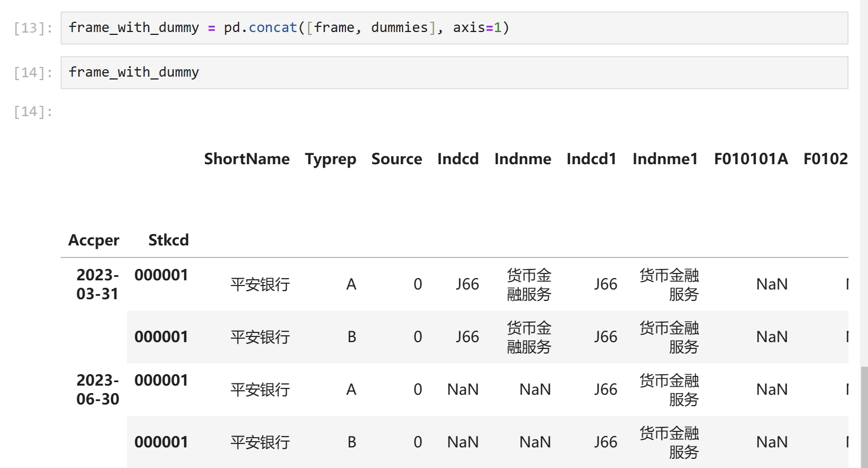Click the Indcd1 column header

(x=591, y=159)
